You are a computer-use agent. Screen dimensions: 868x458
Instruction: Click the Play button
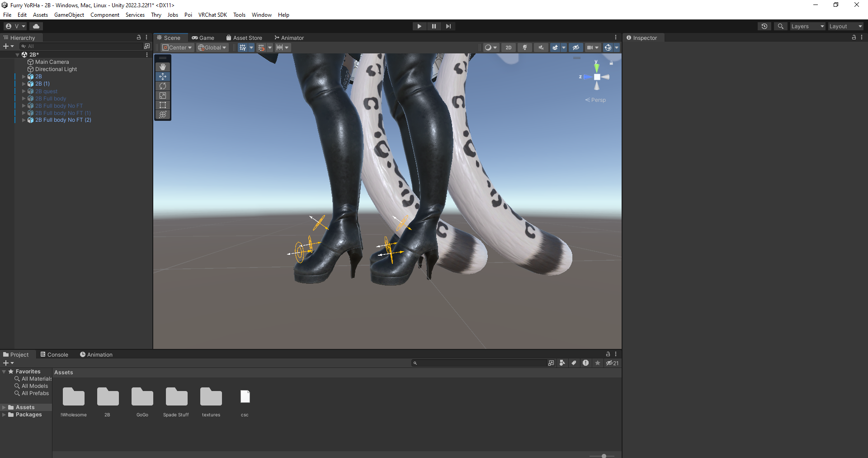point(420,26)
